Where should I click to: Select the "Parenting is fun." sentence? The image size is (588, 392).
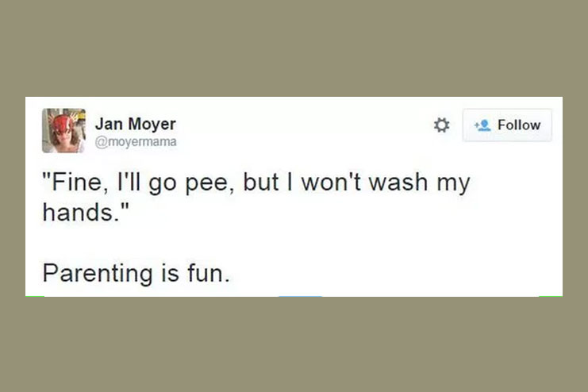click(136, 273)
